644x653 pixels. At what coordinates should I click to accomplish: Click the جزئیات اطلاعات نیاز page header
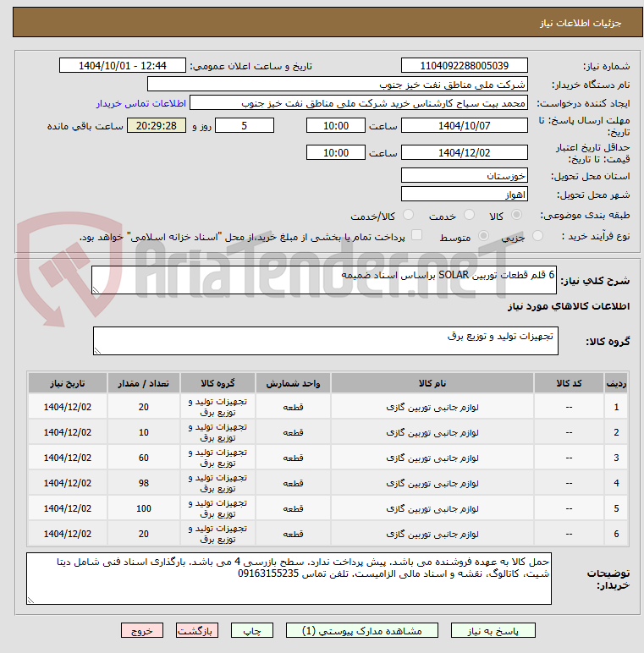tap(581, 23)
